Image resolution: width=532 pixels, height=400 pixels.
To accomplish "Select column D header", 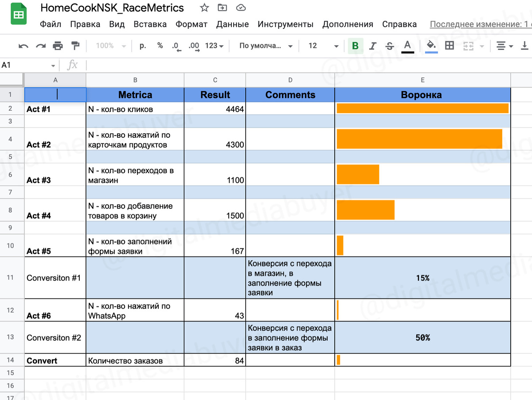I will click(x=290, y=80).
